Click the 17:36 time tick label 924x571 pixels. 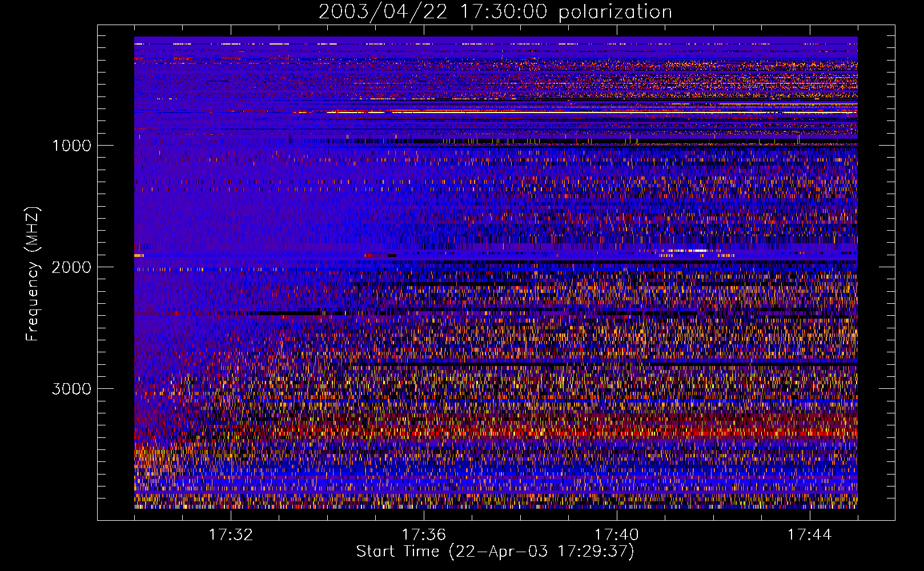[x=424, y=535]
